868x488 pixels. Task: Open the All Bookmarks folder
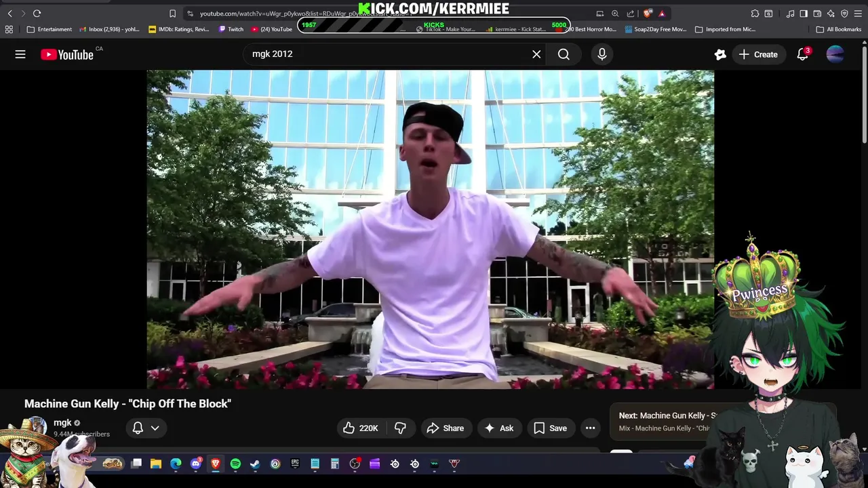(839, 29)
